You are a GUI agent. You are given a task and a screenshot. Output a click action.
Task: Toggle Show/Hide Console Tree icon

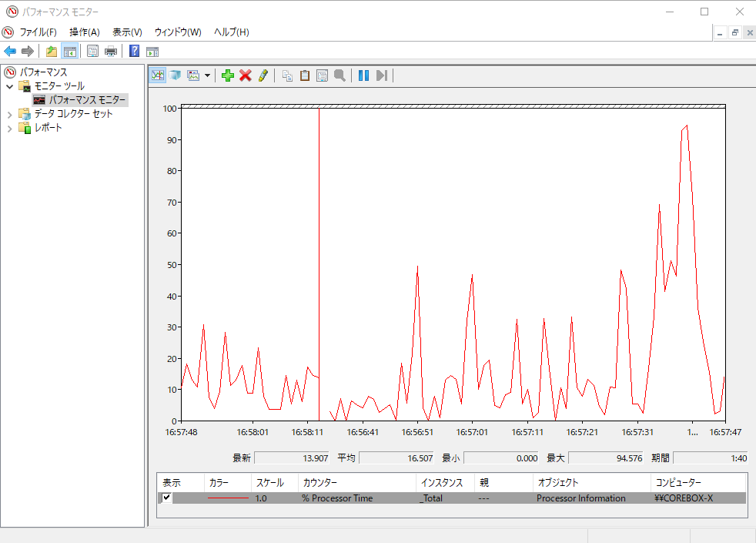click(x=70, y=51)
